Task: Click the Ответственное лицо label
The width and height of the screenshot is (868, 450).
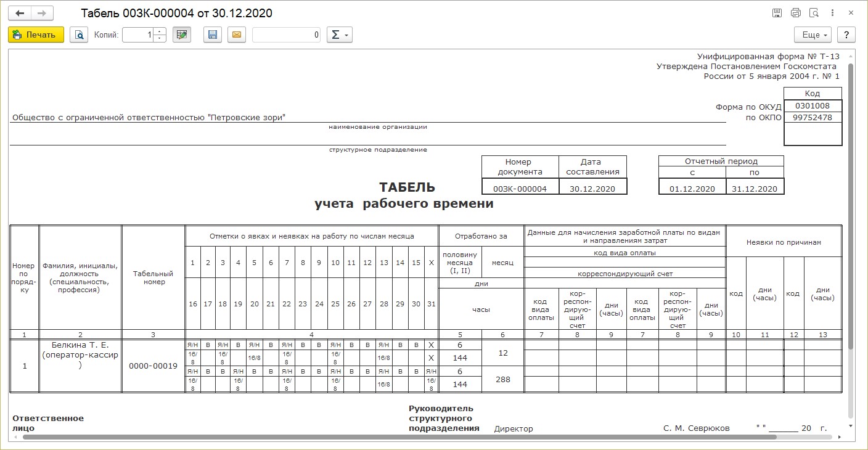Action: pyautogui.click(x=48, y=423)
